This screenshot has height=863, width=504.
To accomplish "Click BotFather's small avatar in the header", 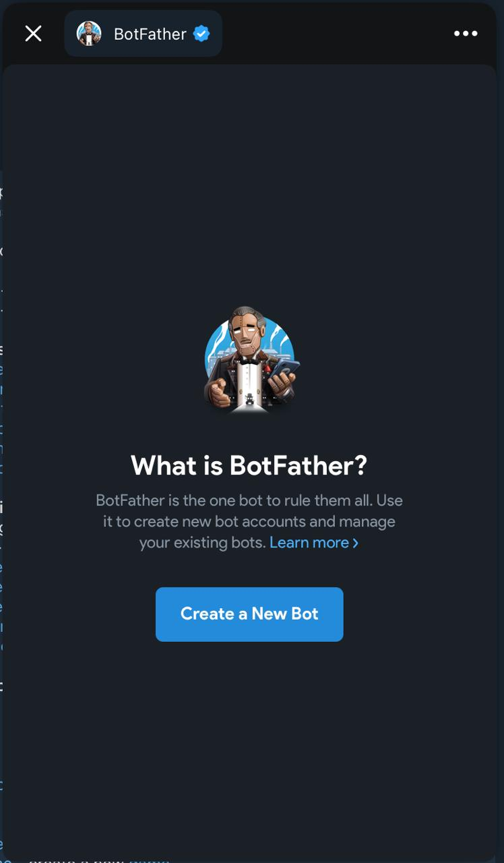I will click(x=89, y=34).
